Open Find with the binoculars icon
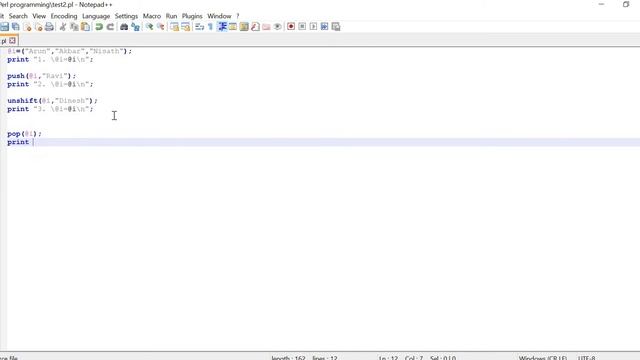 124,27
